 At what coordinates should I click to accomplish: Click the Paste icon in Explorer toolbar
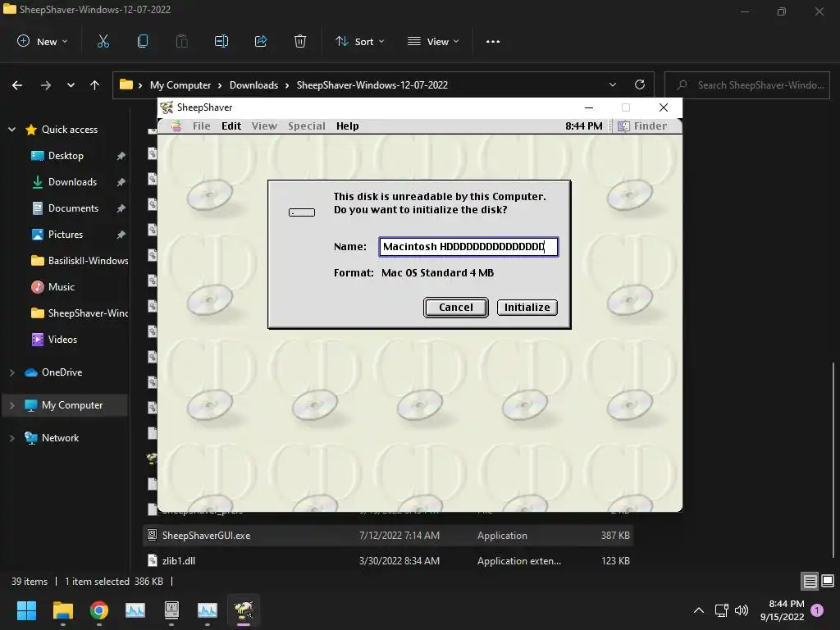pos(182,41)
